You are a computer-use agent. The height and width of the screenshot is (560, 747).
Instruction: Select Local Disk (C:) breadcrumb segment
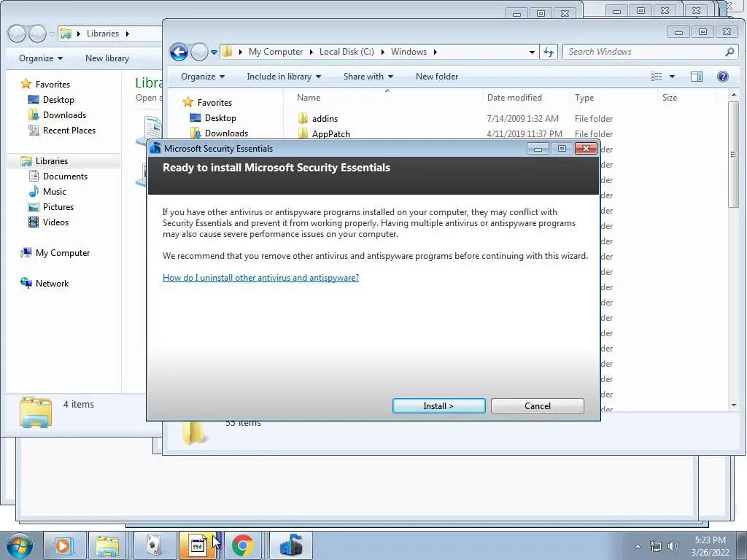pos(347,52)
